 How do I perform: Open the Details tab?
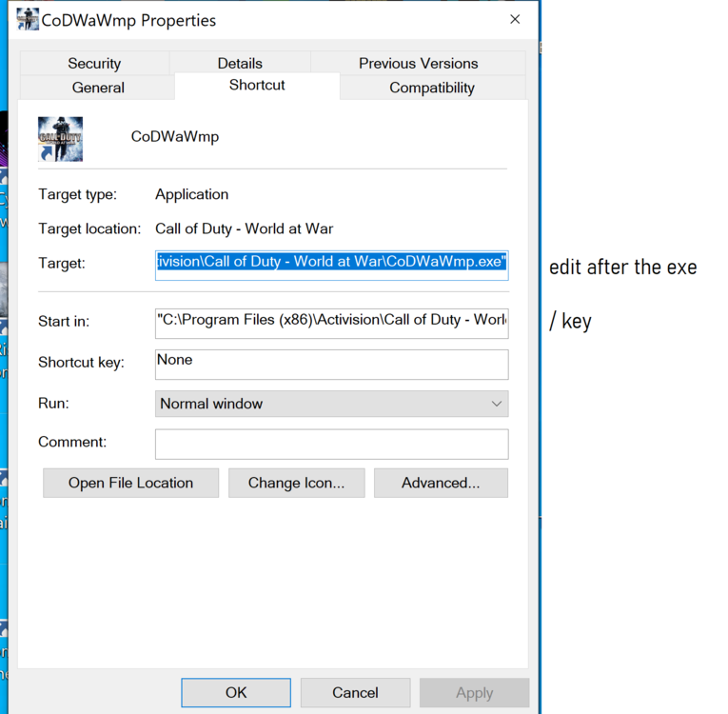(240, 63)
